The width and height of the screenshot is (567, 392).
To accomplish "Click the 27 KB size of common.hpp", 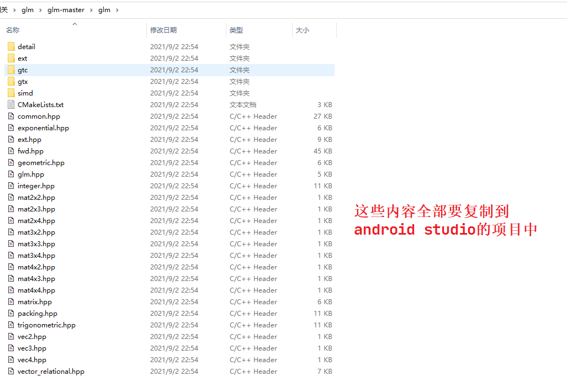I will coord(322,116).
